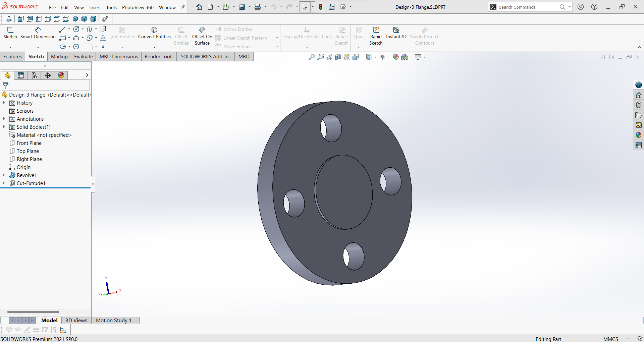
Task: Select the Point sketch tool
Action: tap(103, 47)
